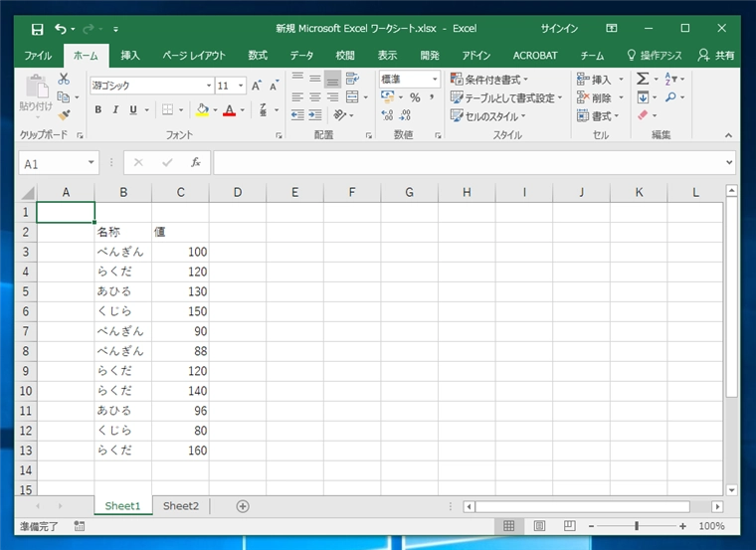Click 操作アシスト tell me box
The height and width of the screenshot is (550, 756).
tap(655, 56)
